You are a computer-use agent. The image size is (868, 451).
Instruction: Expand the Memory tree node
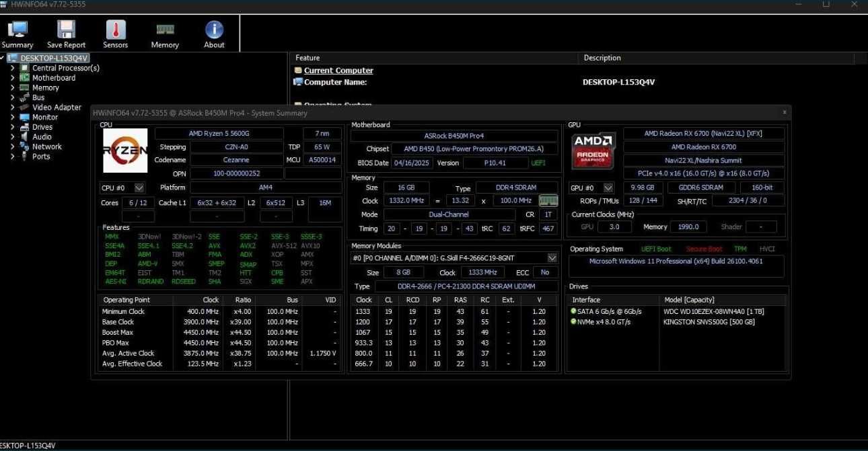pos(12,87)
